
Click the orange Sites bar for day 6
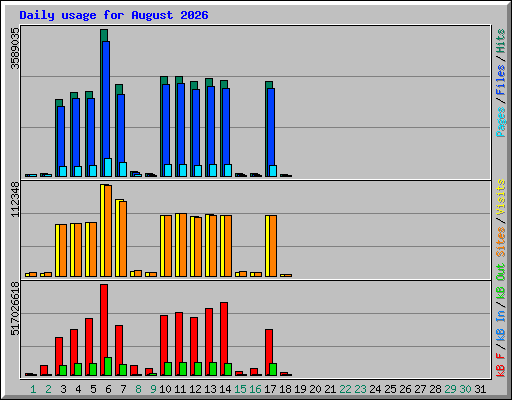tap(108, 231)
